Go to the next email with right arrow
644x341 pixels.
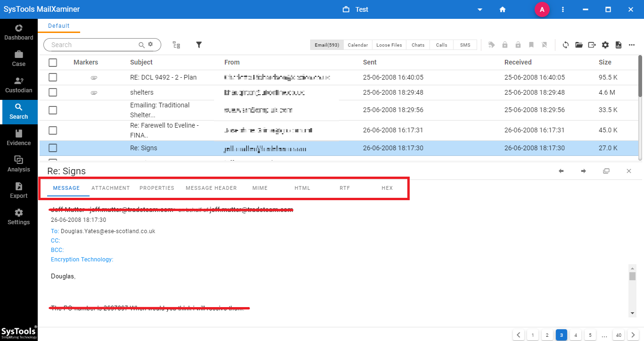[x=584, y=171]
